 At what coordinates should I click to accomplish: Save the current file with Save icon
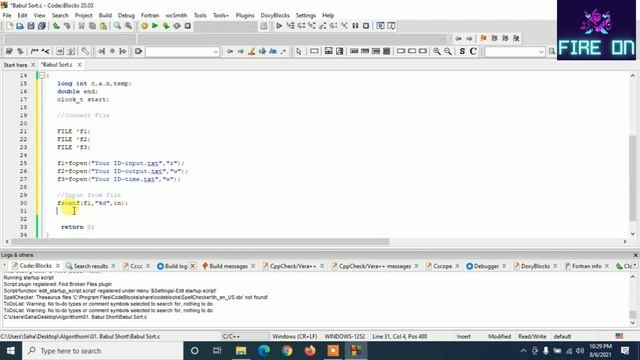click(x=31, y=26)
